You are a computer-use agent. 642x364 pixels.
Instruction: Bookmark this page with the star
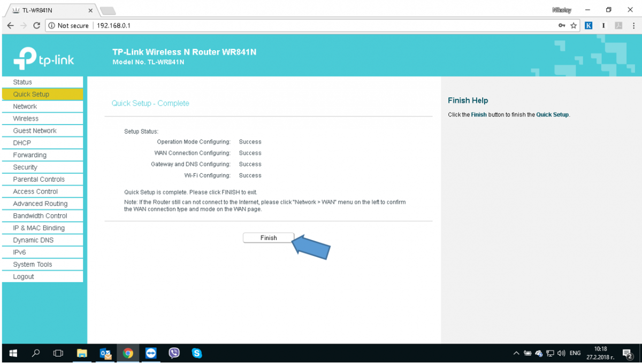(x=574, y=26)
